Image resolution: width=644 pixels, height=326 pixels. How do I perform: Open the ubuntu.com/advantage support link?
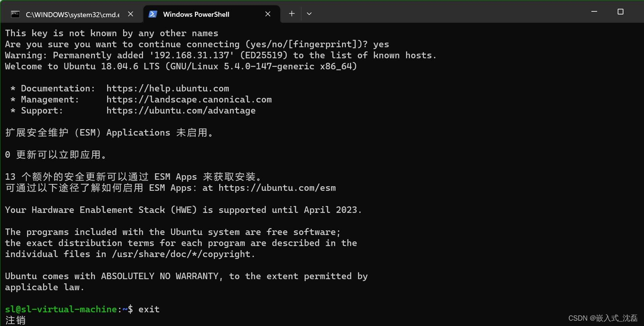pyautogui.click(x=181, y=110)
